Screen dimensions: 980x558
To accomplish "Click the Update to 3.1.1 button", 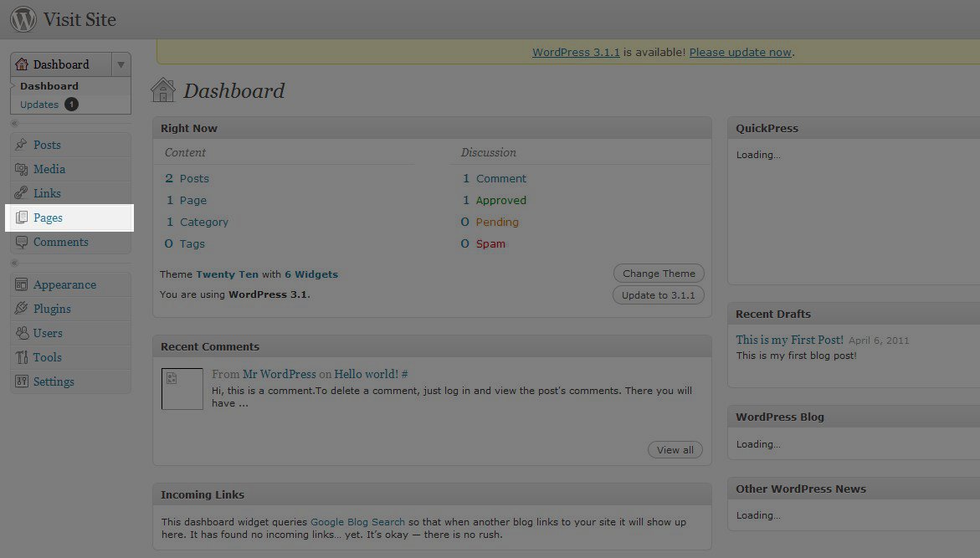I will tap(658, 295).
